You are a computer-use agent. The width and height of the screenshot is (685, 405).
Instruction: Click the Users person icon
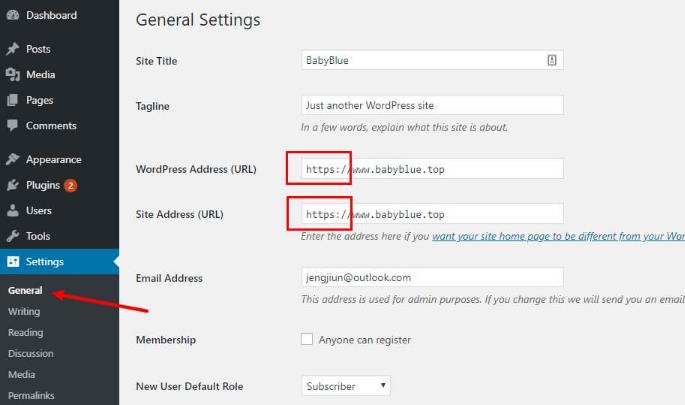(12, 211)
